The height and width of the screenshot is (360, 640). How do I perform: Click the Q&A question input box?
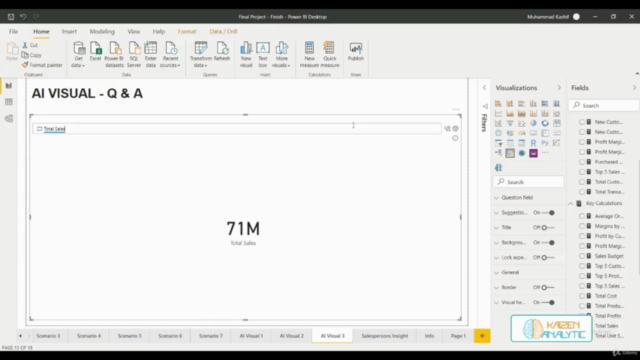coord(237,129)
